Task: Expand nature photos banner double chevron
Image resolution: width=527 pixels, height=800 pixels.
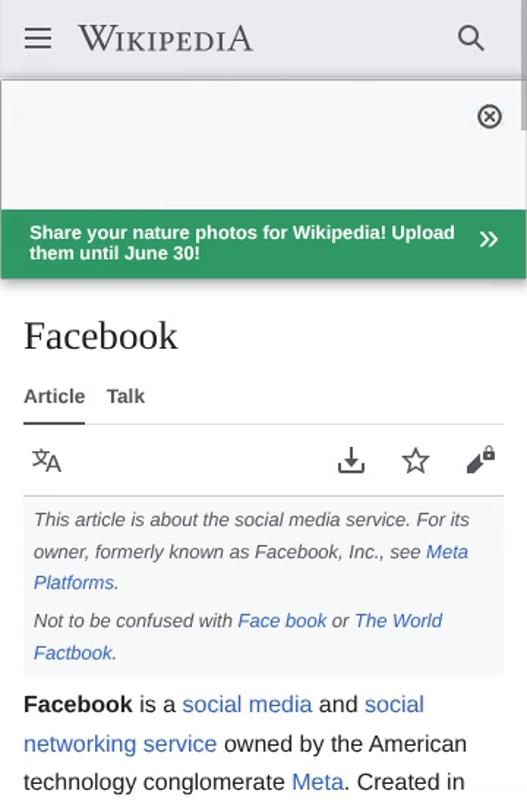Action: [488, 239]
